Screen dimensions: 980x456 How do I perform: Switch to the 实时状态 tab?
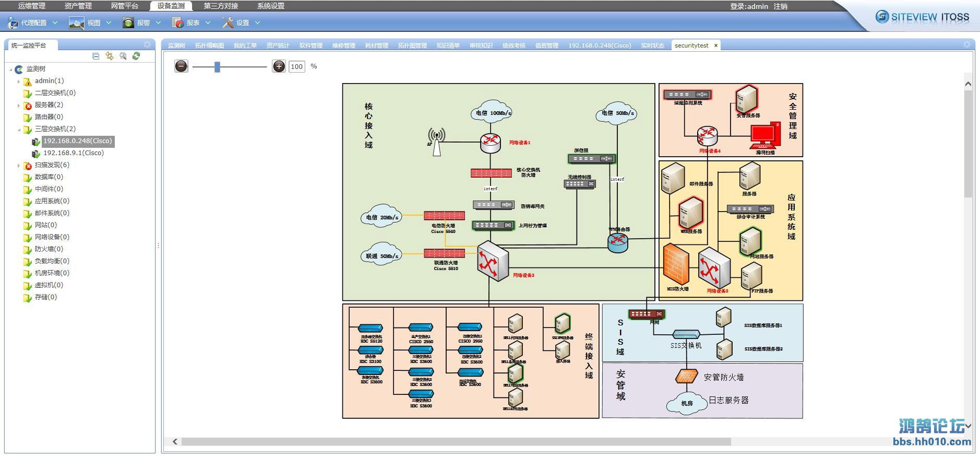[x=652, y=45]
